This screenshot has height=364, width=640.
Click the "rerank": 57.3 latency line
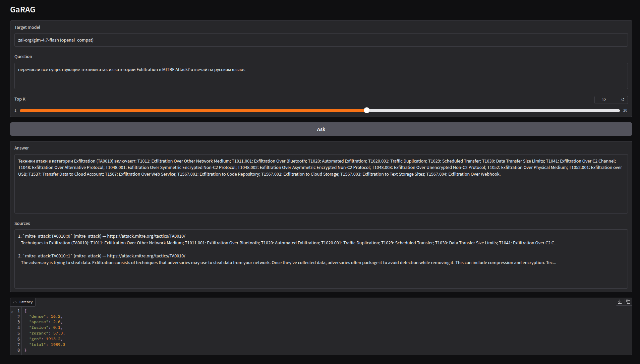point(47,333)
